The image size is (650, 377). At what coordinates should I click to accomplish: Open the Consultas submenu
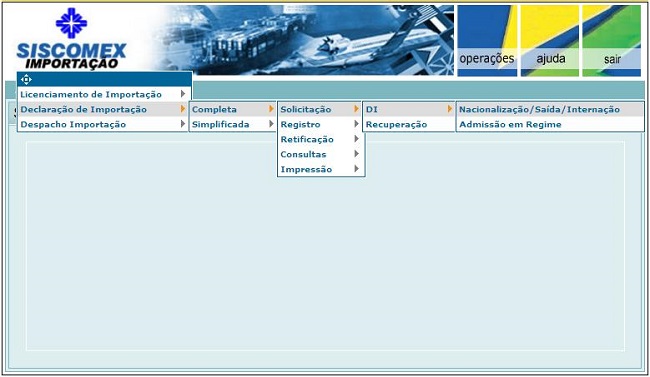[x=321, y=154]
